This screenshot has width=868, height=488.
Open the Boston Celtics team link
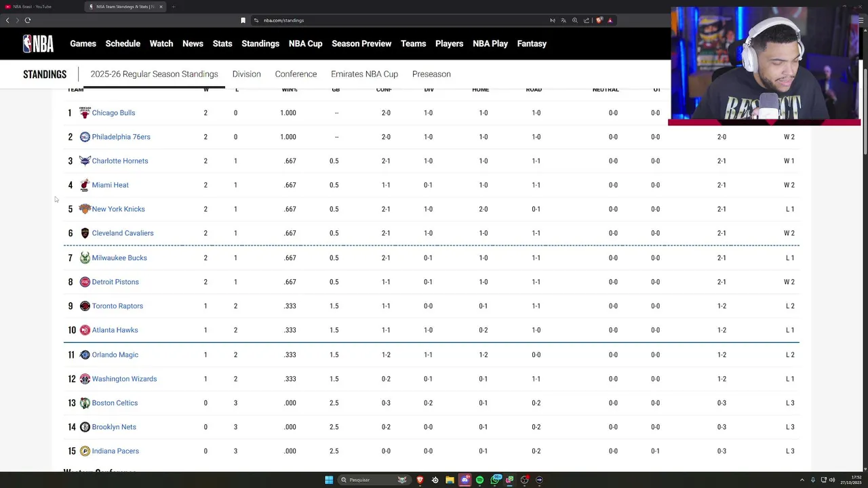click(x=115, y=403)
